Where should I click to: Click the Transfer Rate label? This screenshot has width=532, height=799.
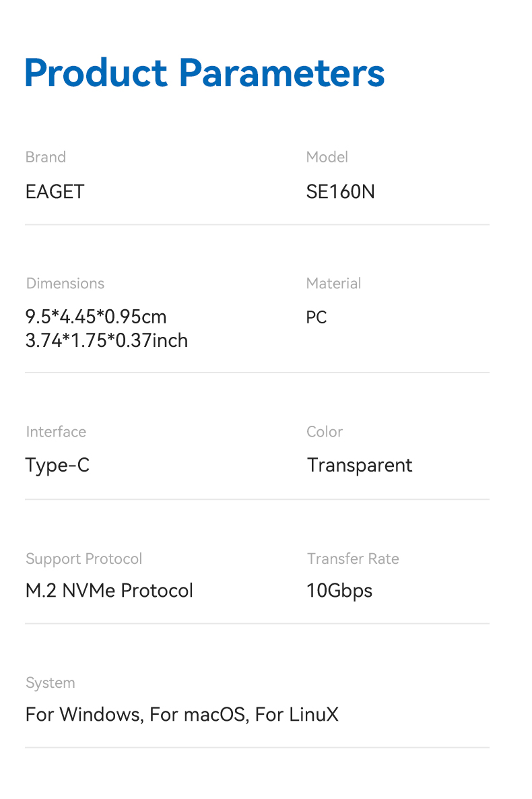[x=353, y=559]
